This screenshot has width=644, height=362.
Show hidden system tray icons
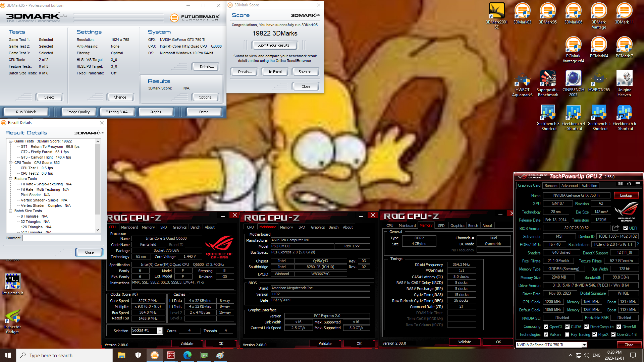pyautogui.click(x=570, y=355)
